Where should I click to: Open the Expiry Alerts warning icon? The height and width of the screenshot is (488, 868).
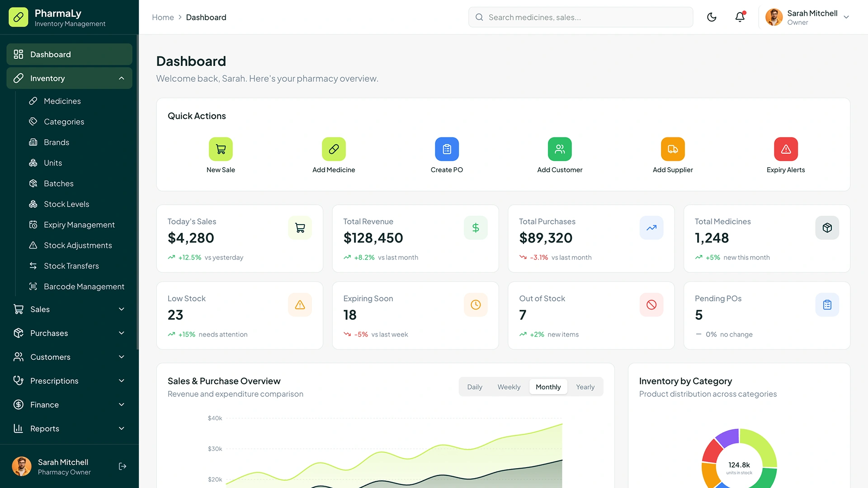(x=786, y=149)
